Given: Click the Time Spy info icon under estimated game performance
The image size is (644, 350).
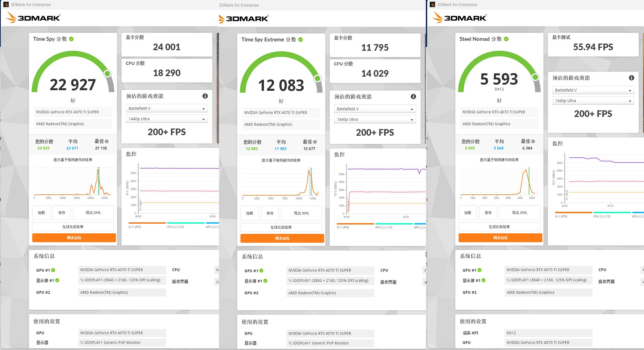Looking at the screenshot, I should pyautogui.click(x=205, y=96).
